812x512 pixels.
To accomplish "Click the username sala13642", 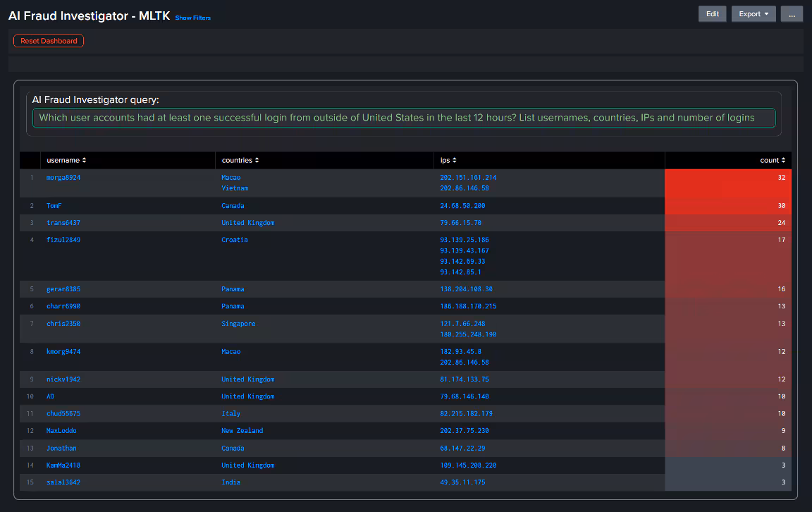I will coord(63,482).
